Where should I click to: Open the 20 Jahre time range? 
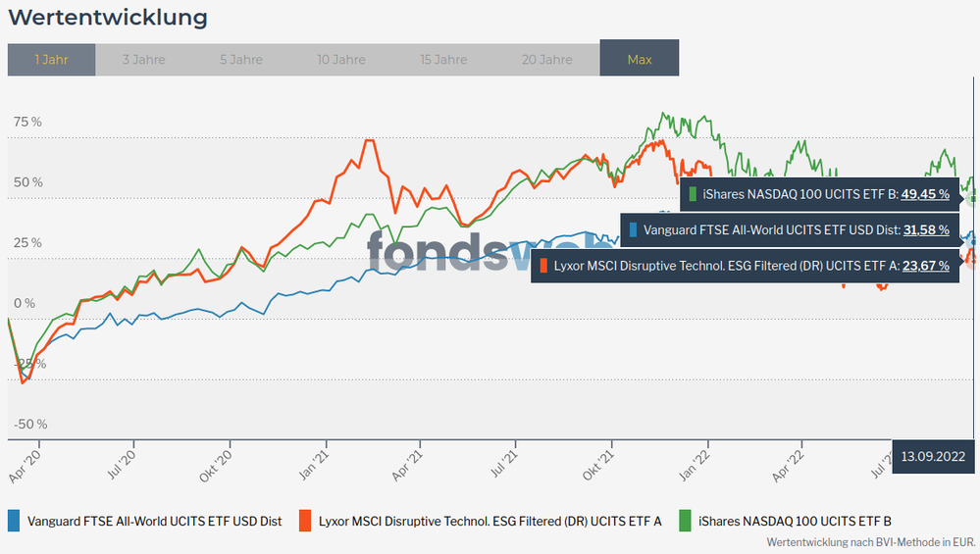(x=546, y=59)
